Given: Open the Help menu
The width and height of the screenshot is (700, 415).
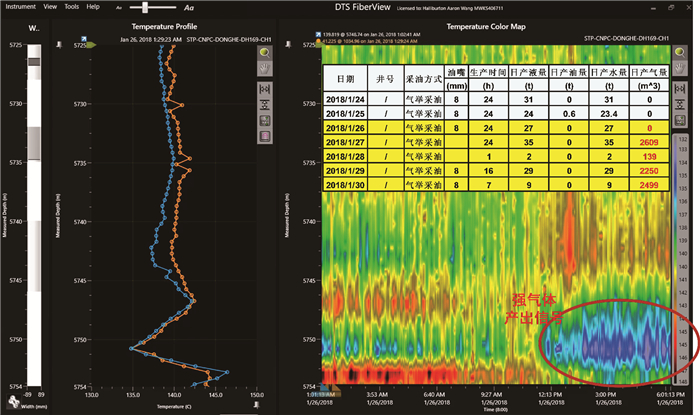Looking at the screenshot, I should (x=93, y=6).
